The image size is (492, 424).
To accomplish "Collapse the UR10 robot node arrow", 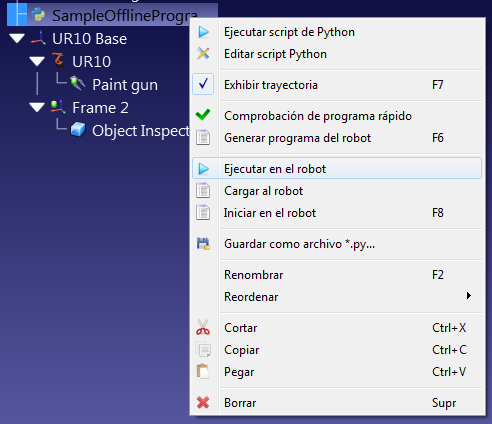I will click(x=37, y=61).
